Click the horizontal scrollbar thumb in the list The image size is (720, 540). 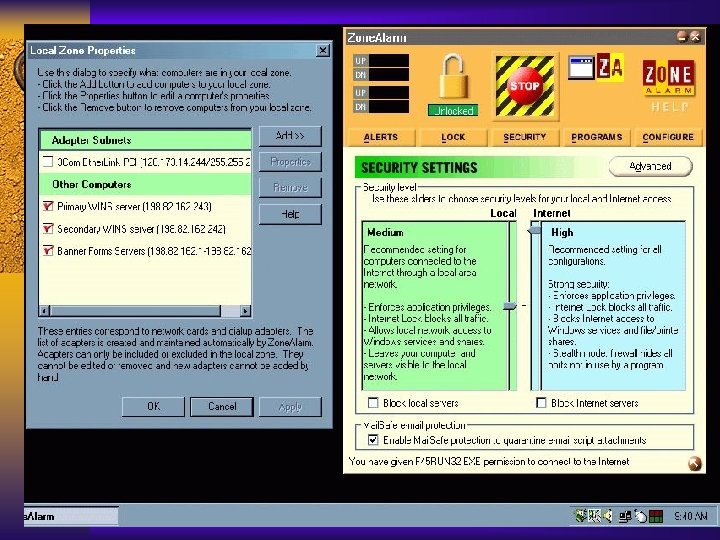(135, 311)
